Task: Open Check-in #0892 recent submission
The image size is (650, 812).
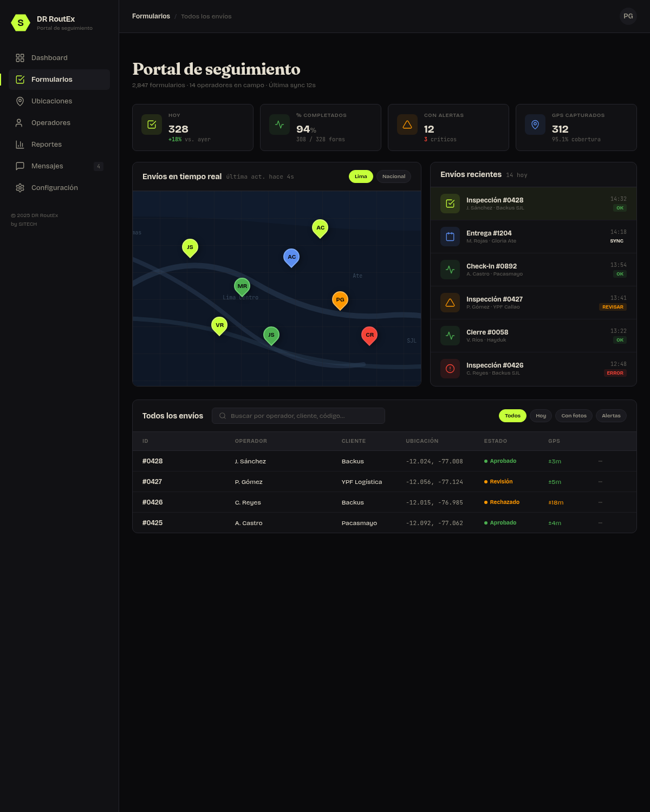Action: point(534,270)
